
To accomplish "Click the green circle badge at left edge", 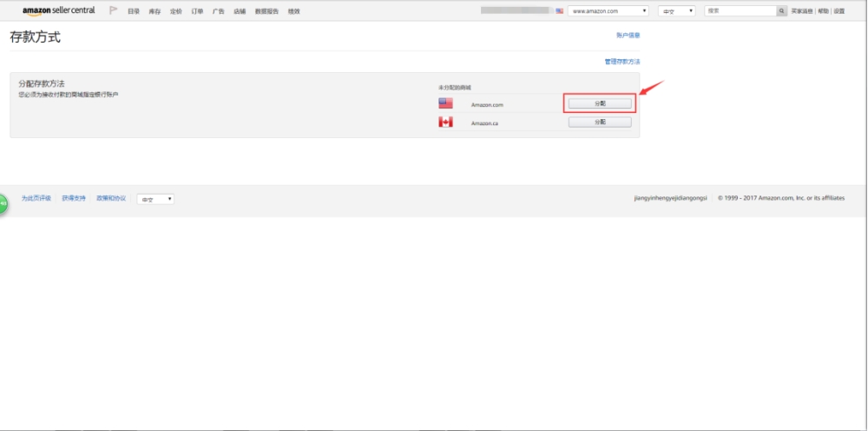I will 3,202.
